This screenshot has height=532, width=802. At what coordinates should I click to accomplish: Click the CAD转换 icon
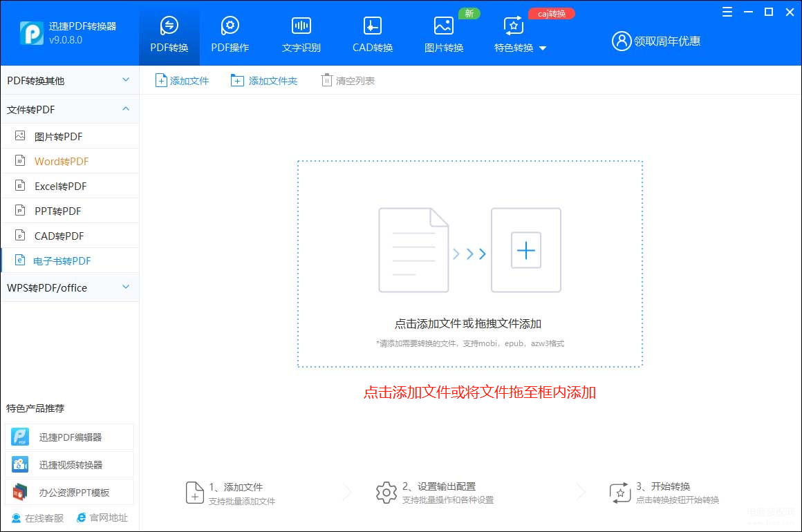(x=373, y=25)
